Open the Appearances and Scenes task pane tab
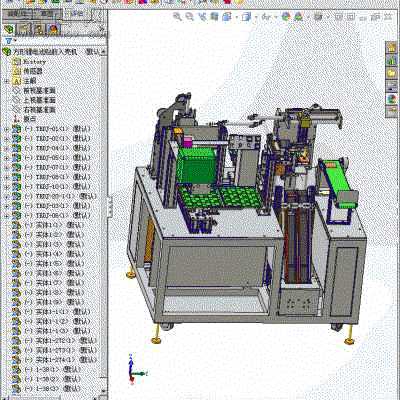 pyautogui.click(x=392, y=99)
